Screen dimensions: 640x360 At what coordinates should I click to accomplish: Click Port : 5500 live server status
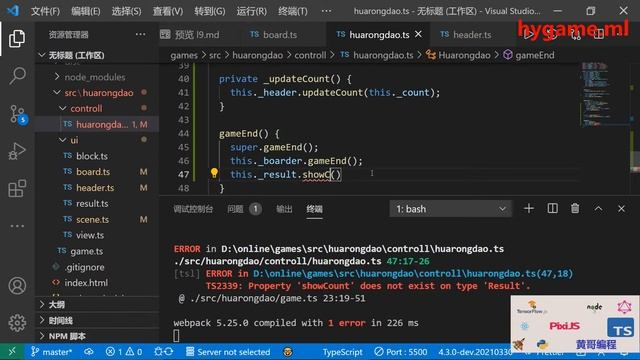(x=401, y=351)
